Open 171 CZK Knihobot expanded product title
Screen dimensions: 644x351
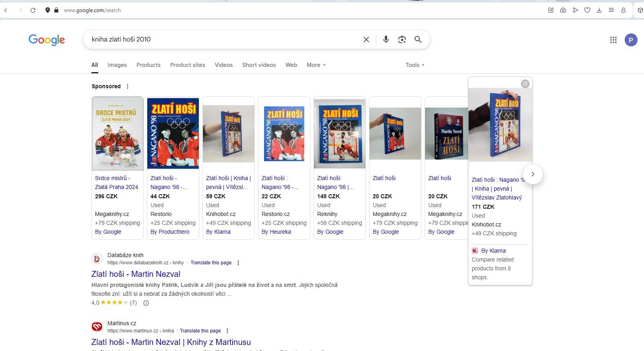(498, 189)
